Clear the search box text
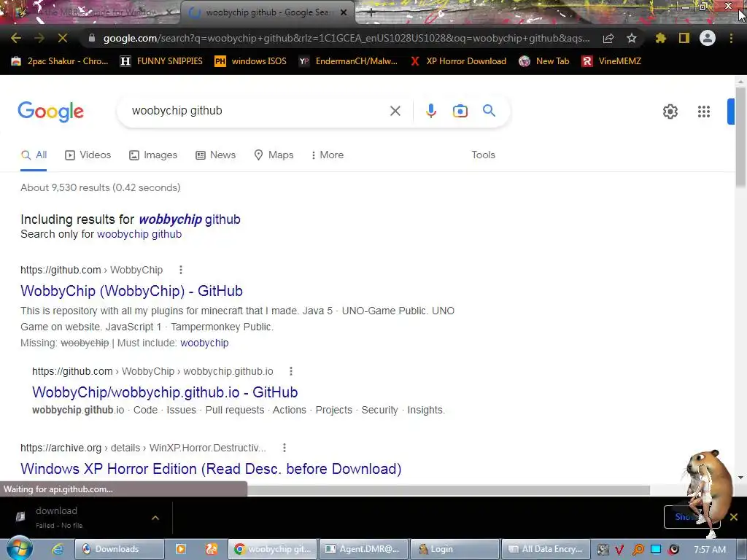 click(x=395, y=111)
